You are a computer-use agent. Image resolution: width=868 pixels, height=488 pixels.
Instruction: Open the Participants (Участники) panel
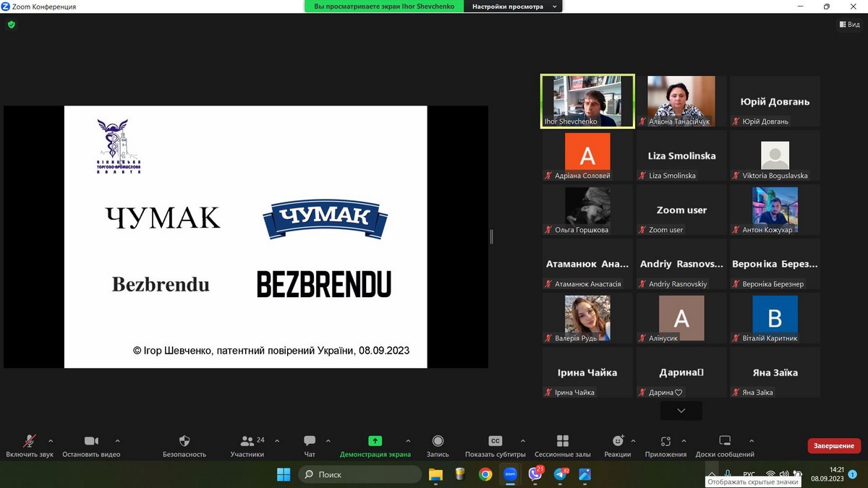click(247, 441)
